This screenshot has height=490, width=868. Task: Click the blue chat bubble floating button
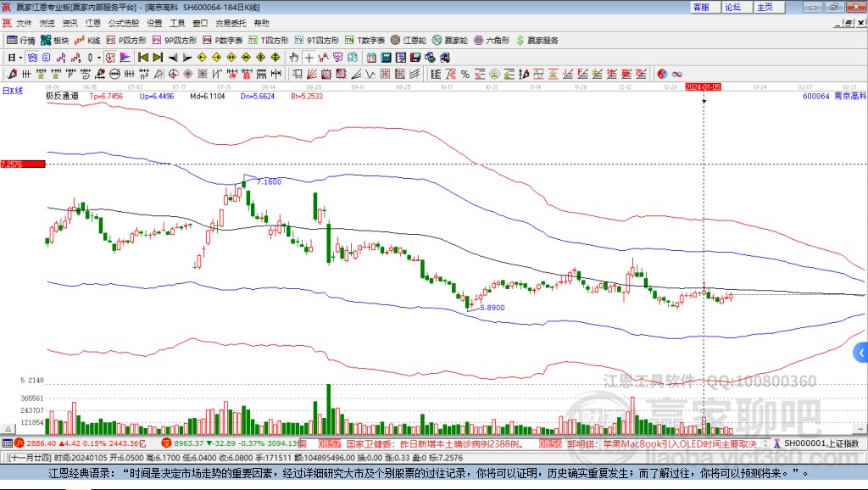[860, 352]
